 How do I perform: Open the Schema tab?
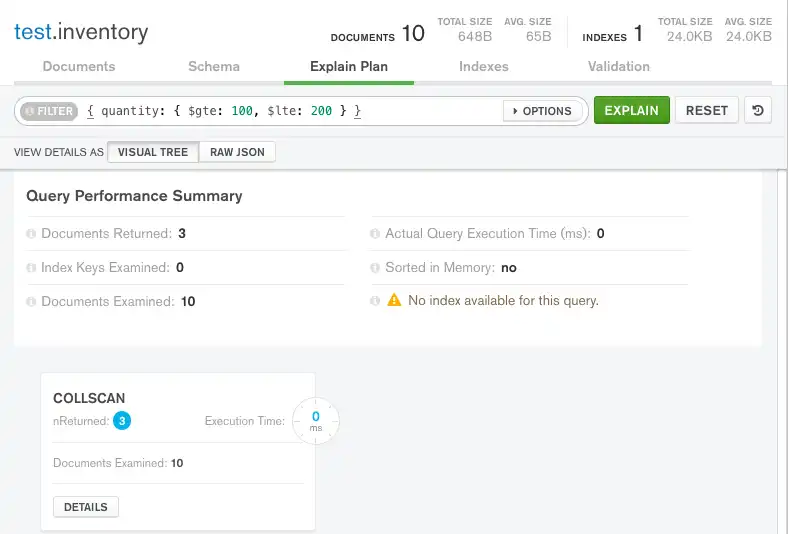(214, 67)
